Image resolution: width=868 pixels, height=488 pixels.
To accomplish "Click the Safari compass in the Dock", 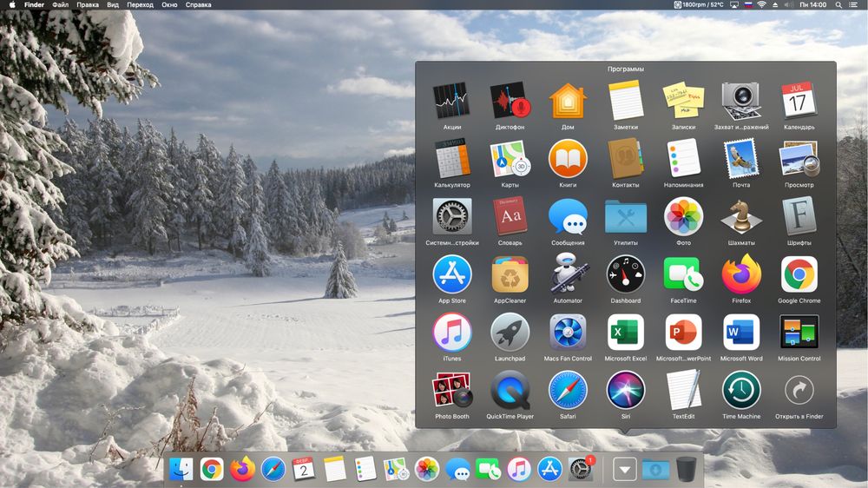I will tap(273, 470).
